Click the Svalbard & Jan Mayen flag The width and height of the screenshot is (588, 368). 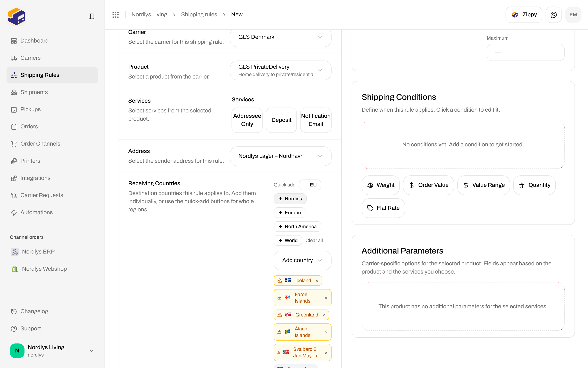point(286,352)
